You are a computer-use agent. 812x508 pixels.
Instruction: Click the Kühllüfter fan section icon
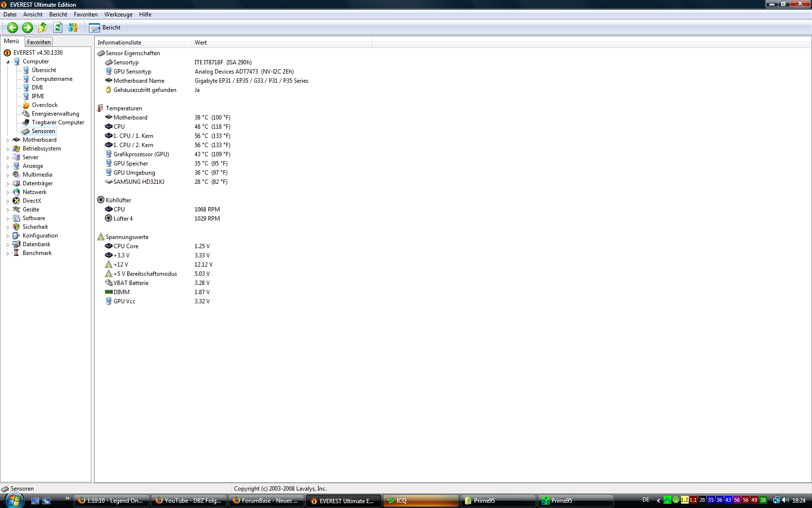[101, 200]
